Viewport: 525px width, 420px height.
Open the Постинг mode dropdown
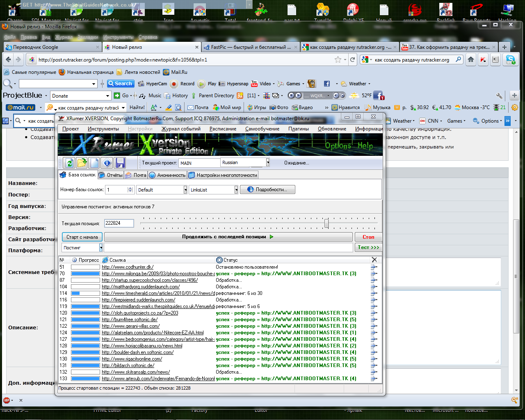100,247
